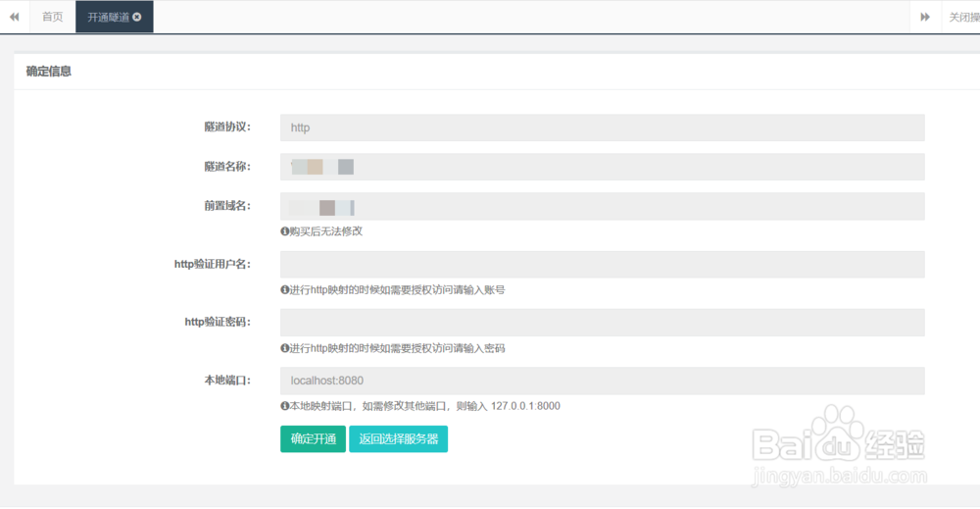Click the http验证用户名 input field
This screenshot has width=980, height=509.
pyautogui.click(x=603, y=265)
